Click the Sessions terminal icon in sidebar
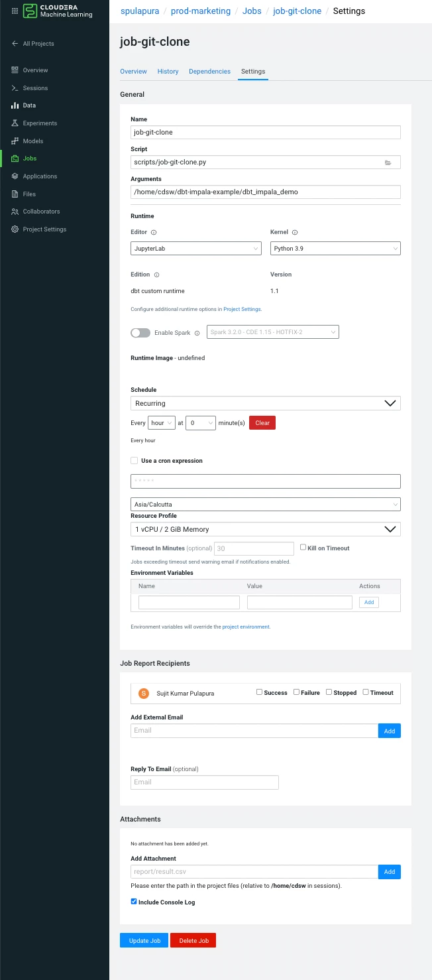 tap(15, 88)
